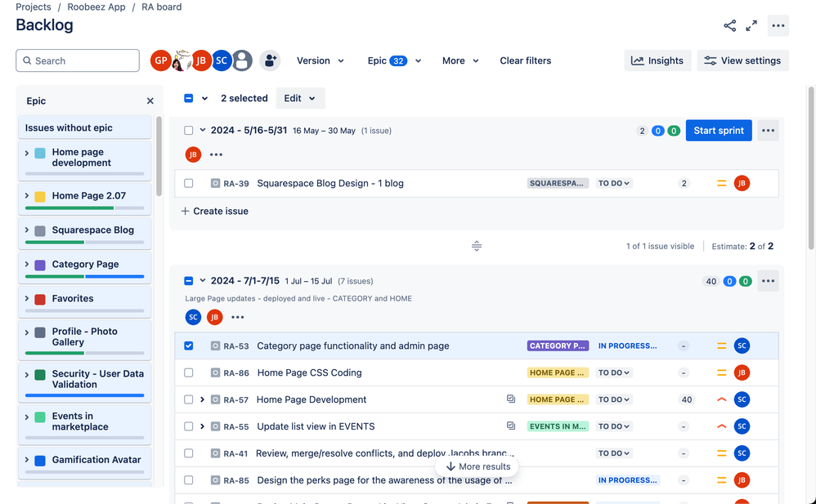This screenshot has height=504, width=816.
Task: Check the RA-55 issue checkbox
Action: (188, 426)
